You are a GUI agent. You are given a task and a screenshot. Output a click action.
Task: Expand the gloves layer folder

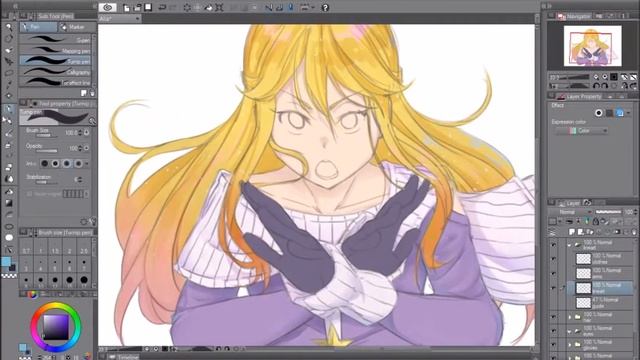tap(569, 345)
